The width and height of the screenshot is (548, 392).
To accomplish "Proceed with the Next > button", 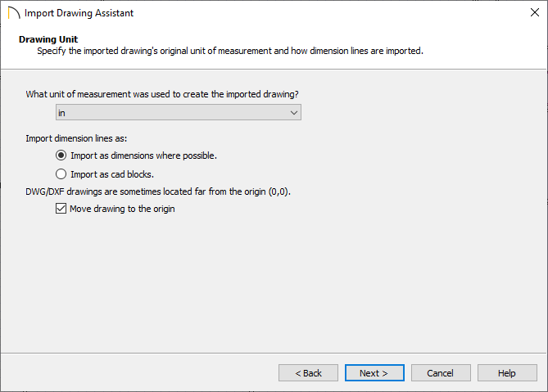I will click(374, 373).
